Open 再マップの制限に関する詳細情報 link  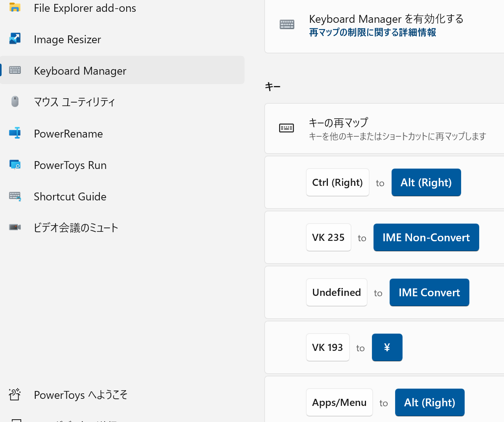(x=372, y=32)
